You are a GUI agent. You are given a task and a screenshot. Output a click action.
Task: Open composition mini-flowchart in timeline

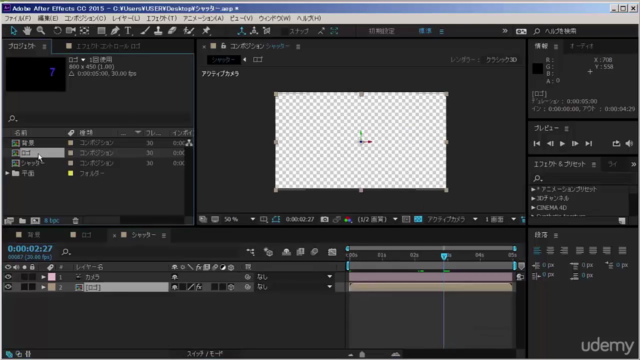tap(250, 252)
